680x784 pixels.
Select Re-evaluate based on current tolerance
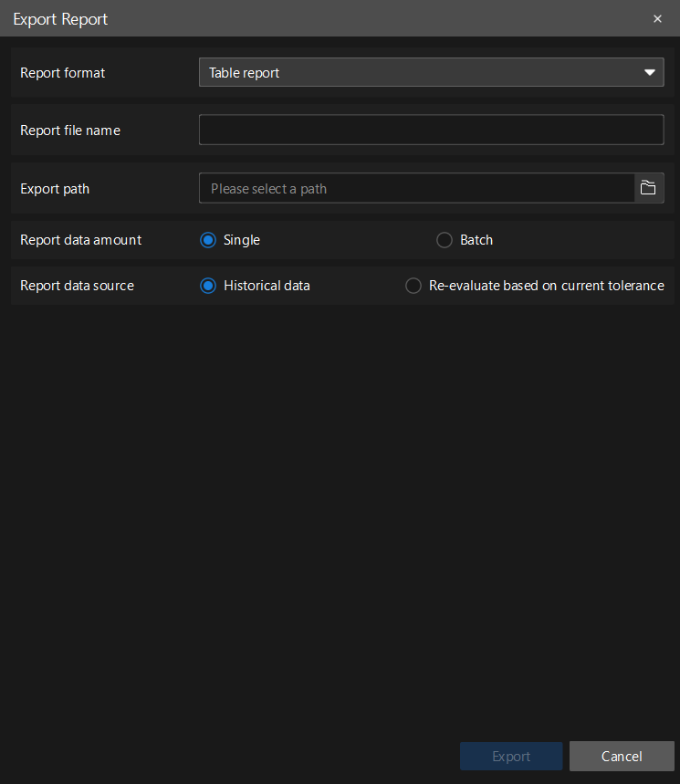[413, 285]
